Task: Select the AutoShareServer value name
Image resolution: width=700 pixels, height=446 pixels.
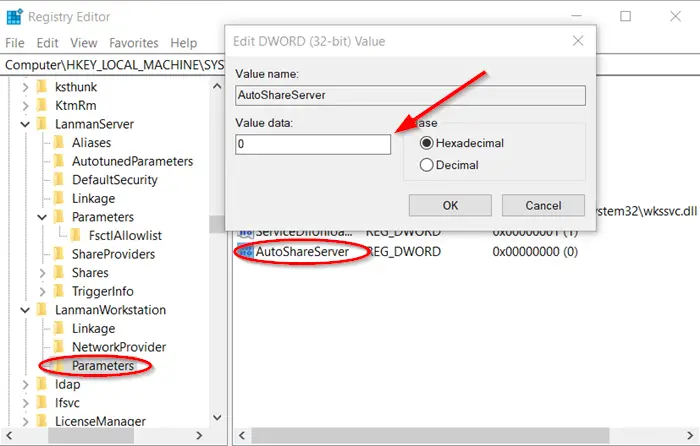Action: click(302, 252)
